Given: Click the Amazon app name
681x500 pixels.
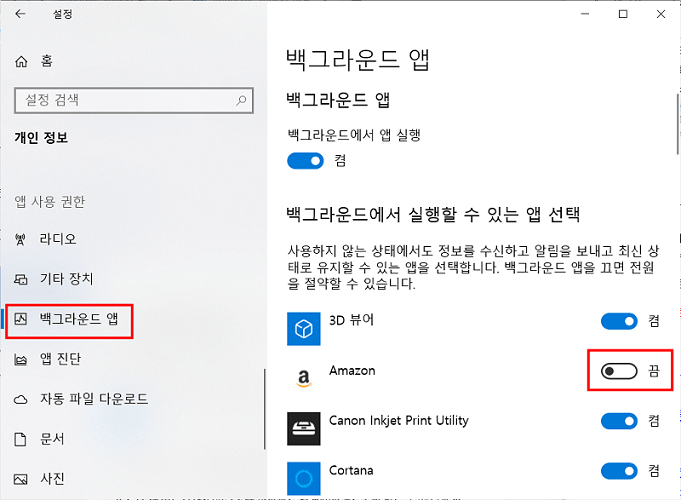Looking at the screenshot, I should (352, 371).
